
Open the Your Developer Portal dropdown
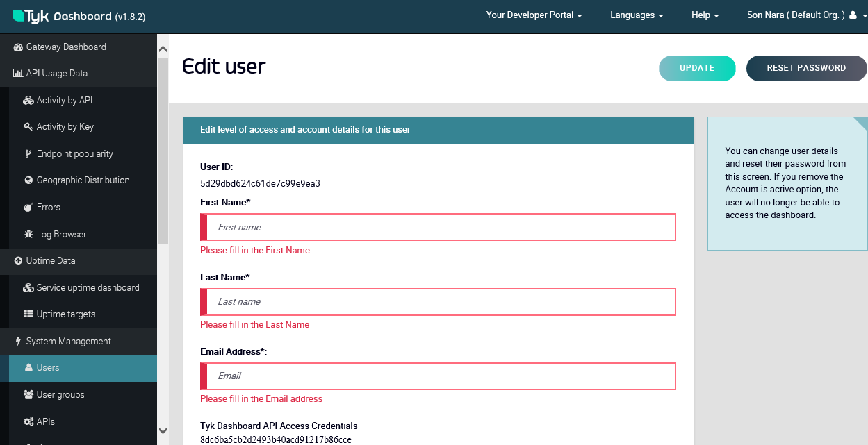[534, 15]
